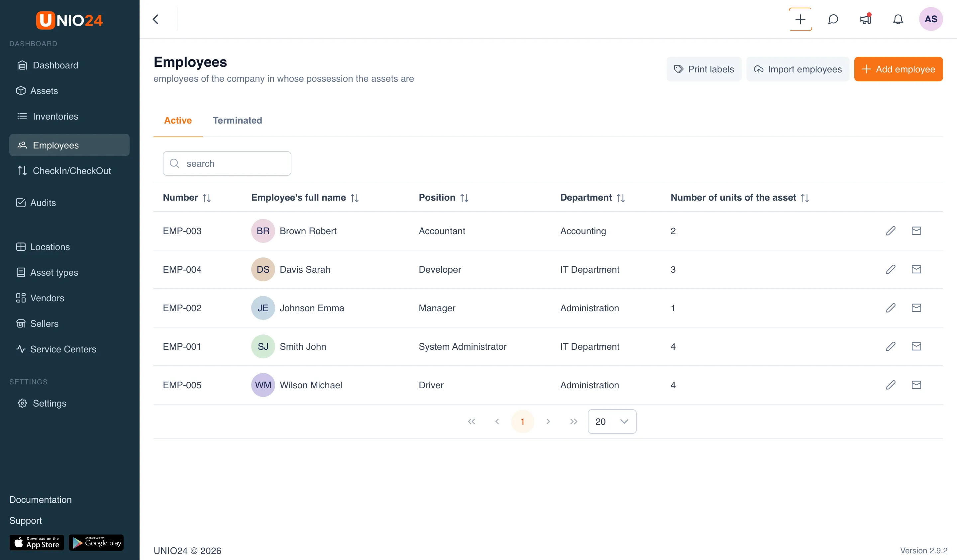Open Employees in the sidebar

[x=69, y=145]
